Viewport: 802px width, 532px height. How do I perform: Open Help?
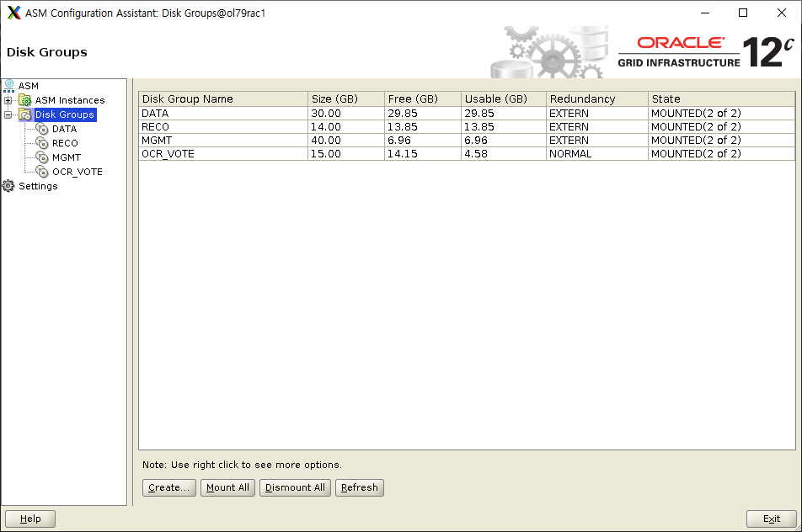pos(30,519)
